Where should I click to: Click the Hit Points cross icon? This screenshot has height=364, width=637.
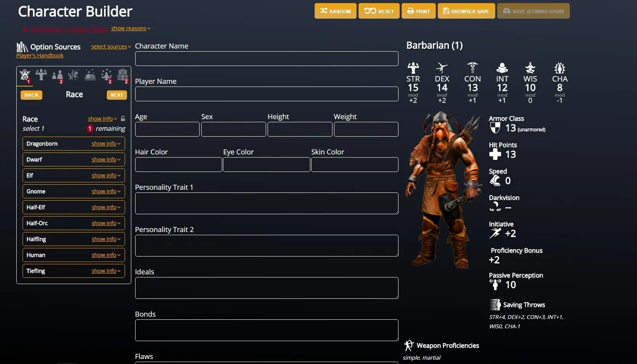[495, 154]
